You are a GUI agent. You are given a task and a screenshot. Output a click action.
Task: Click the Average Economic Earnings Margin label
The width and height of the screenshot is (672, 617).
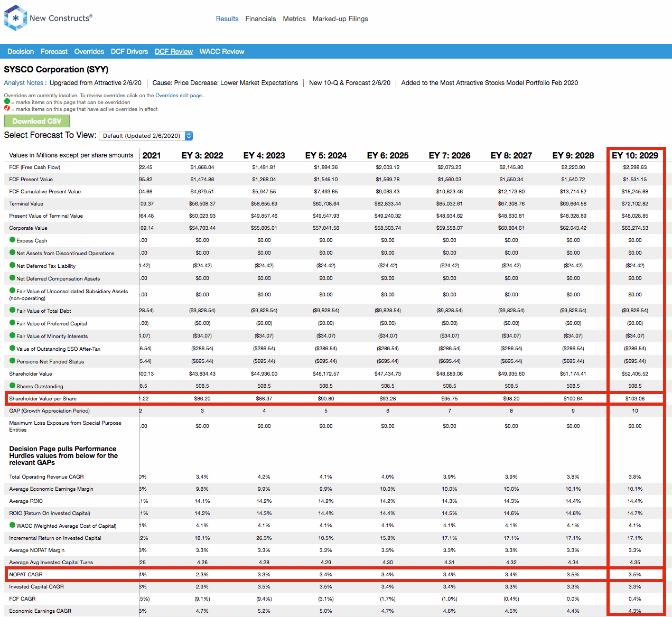coord(51,489)
